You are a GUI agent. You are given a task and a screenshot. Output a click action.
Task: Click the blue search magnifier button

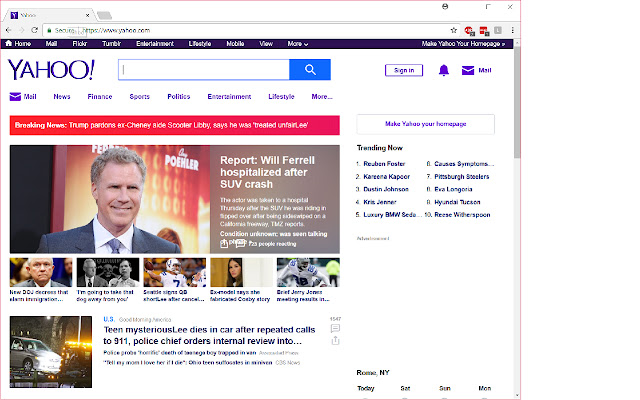click(310, 70)
